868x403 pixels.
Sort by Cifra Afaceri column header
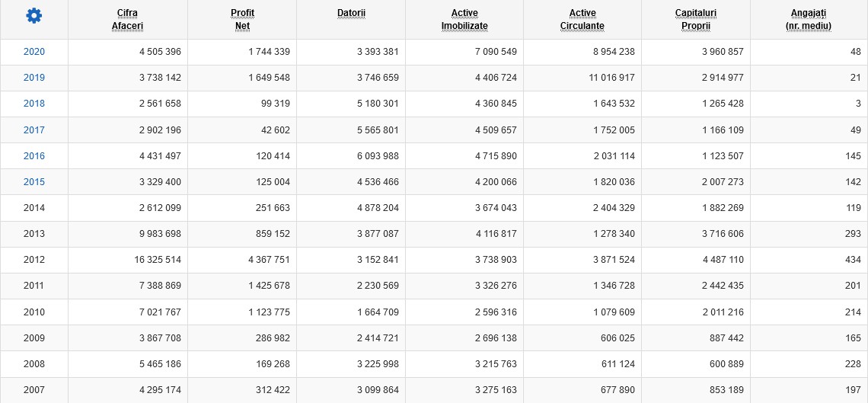pos(127,19)
